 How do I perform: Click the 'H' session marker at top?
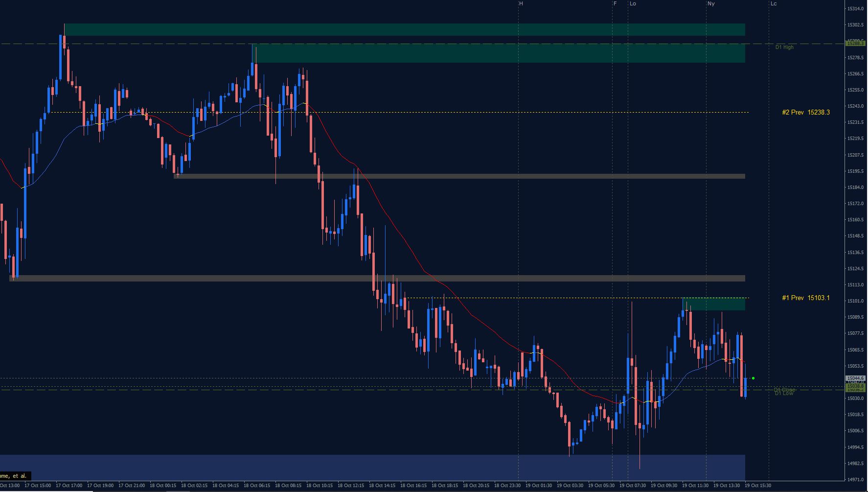521,3
